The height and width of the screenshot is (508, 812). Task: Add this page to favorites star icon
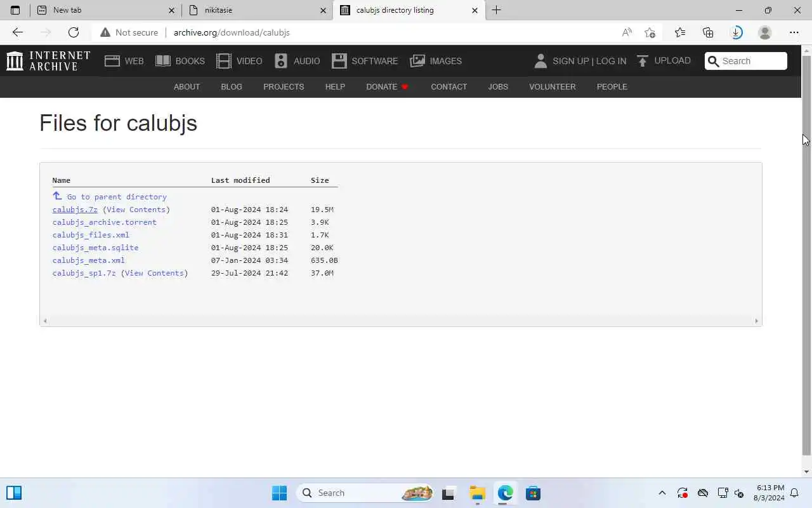click(x=650, y=32)
